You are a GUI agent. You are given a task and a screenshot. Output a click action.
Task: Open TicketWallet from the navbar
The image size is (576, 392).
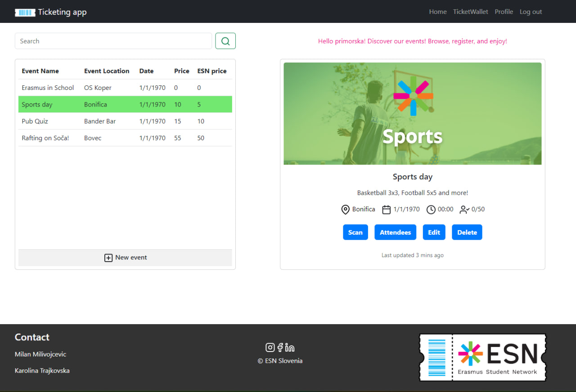[470, 12]
